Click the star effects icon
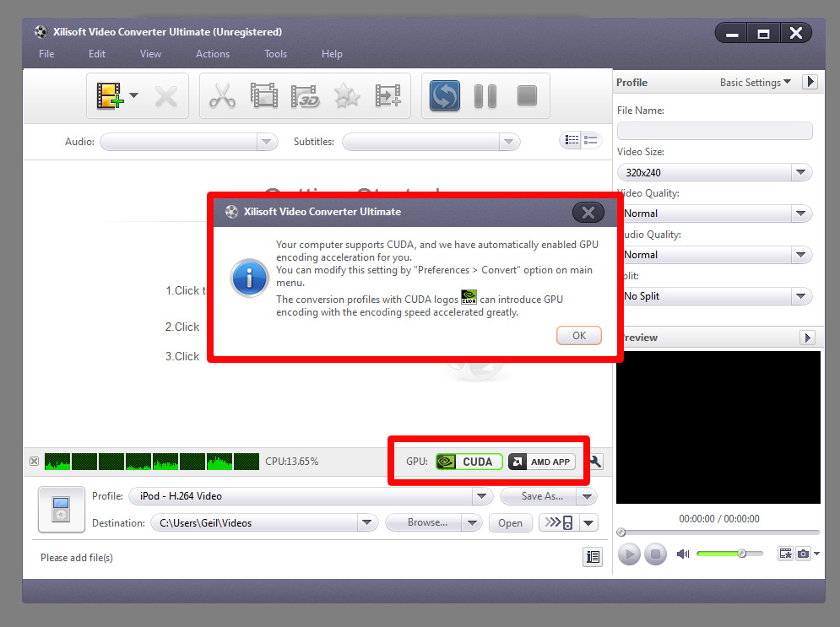Image resolution: width=840 pixels, height=627 pixels. [x=347, y=96]
